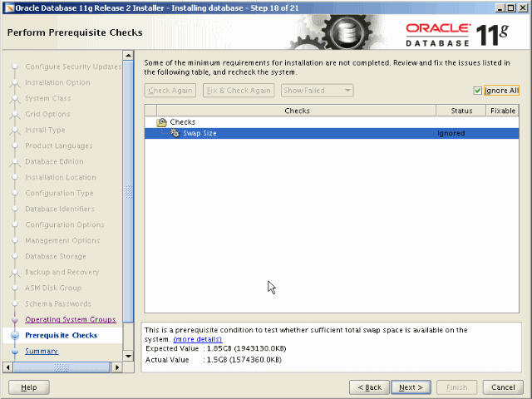Image resolution: width=532 pixels, height=399 pixels.
Task: Click the Management Options step
Action: (x=62, y=240)
